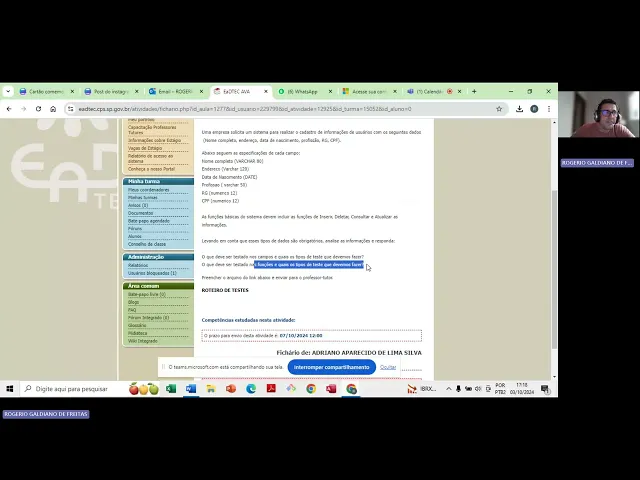The image size is (640, 480).
Task: Show hidden system tray icons
Action: click(x=449, y=389)
